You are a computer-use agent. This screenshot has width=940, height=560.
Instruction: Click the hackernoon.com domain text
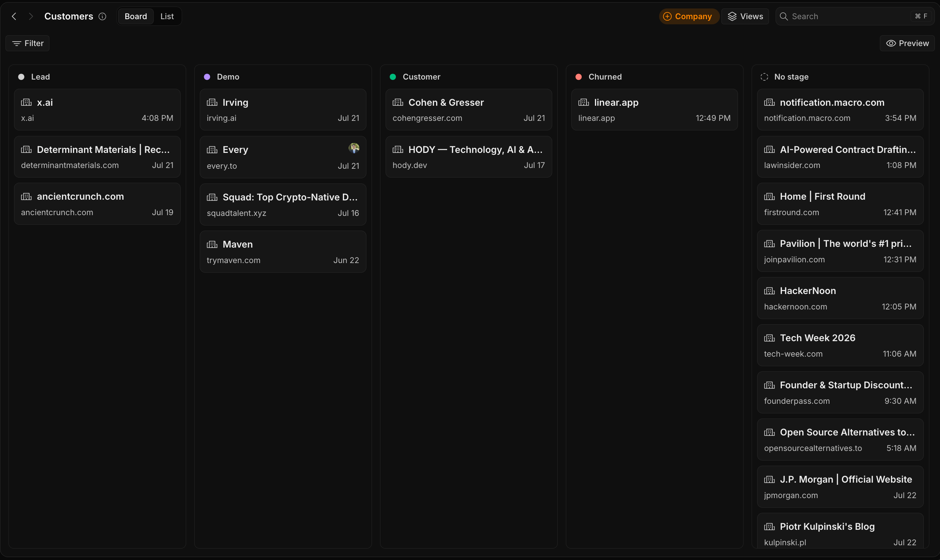pyautogui.click(x=795, y=307)
